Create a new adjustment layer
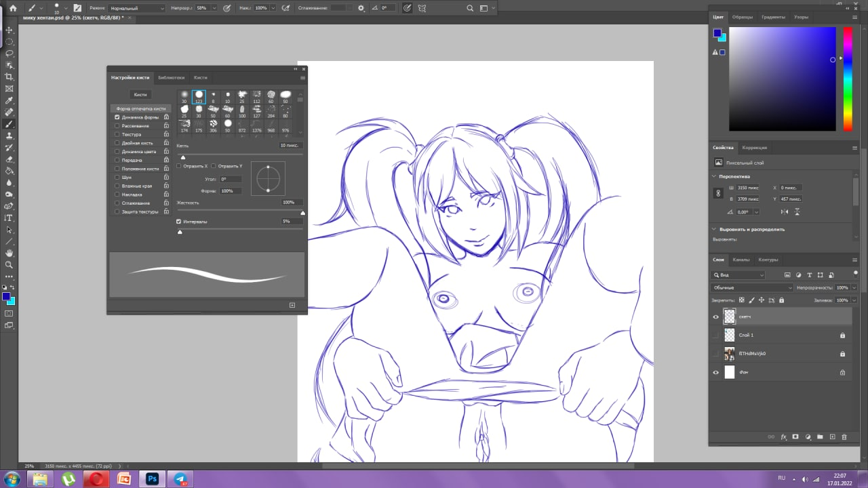The width and height of the screenshot is (868, 488). [808, 437]
